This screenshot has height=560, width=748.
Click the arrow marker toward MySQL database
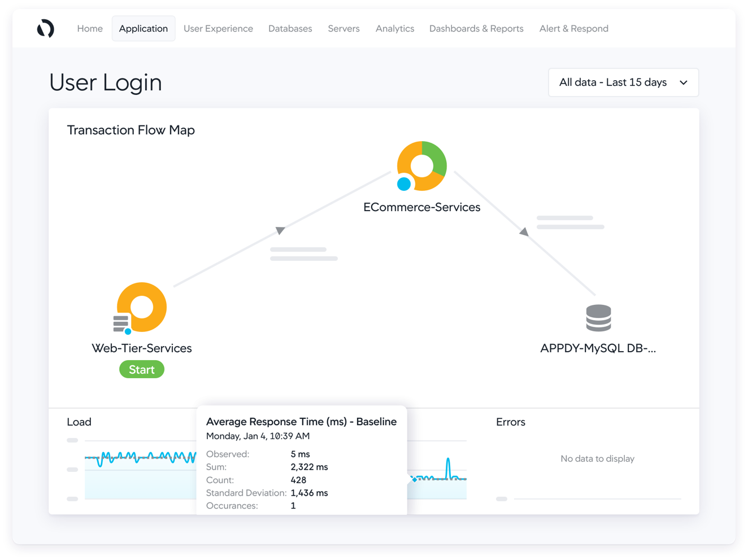tap(524, 231)
